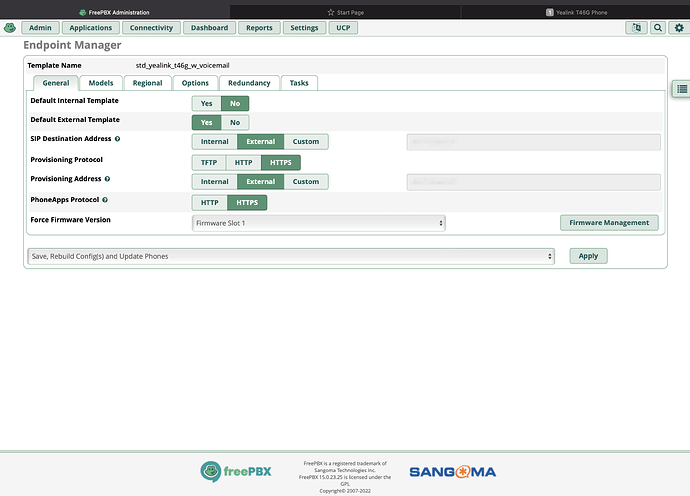
Task: Open the Admin menu
Action: click(40, 28)
